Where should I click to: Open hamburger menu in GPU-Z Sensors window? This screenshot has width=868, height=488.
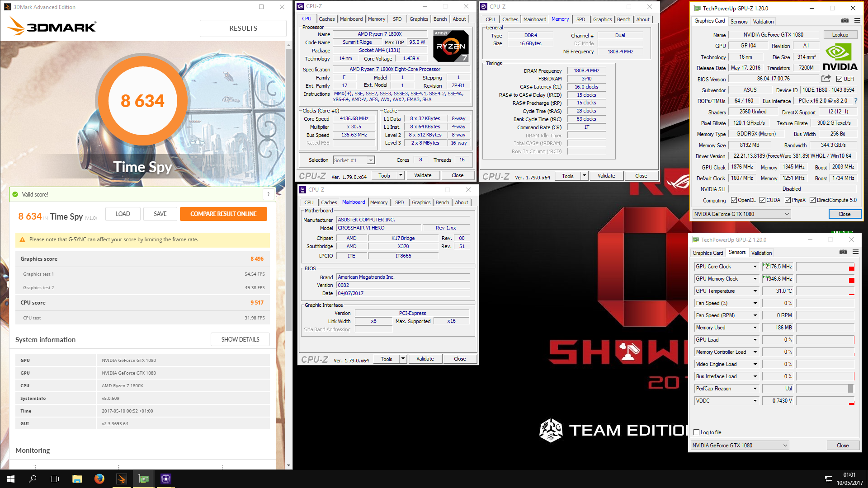855,252
